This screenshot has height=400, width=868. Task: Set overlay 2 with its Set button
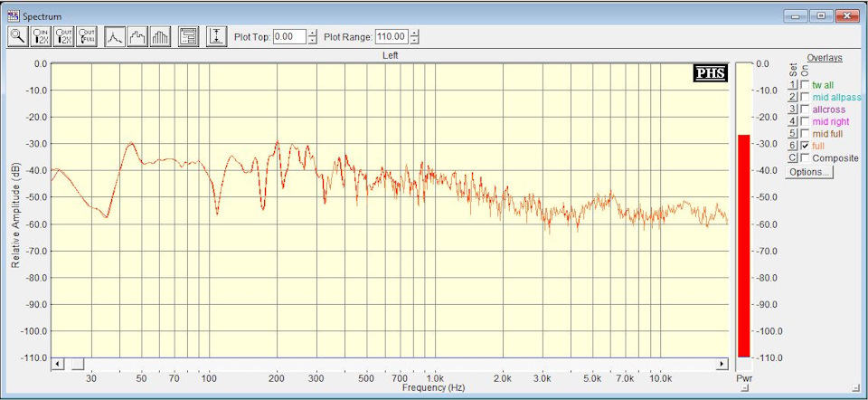coord(793,97)
